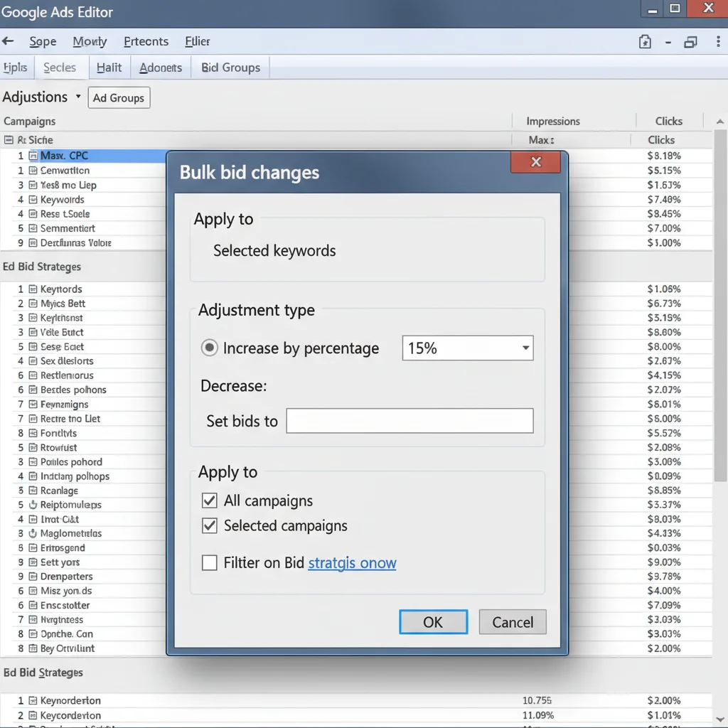Image resolution: width=728 pixels, height=728 pixels.
Task: Click the row icon beside Fontltvts
Action: point(33,433)
